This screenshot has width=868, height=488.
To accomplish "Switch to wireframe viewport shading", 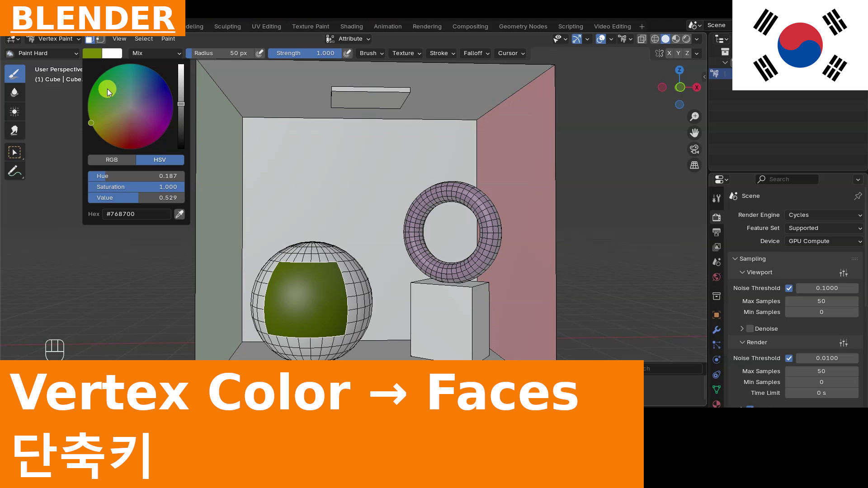I will point(655,39).
